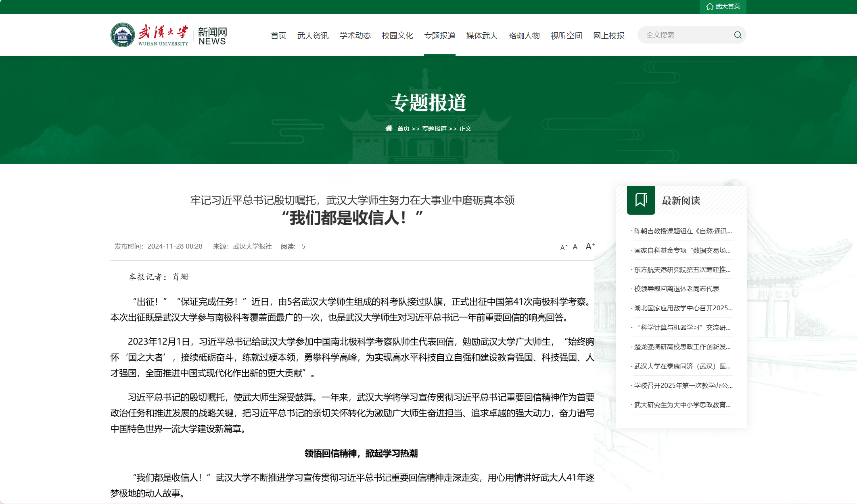Click the reporter byline 本报记者：肖珊
The width and height of the screenshot is (857, 504).
click(159, 277)
